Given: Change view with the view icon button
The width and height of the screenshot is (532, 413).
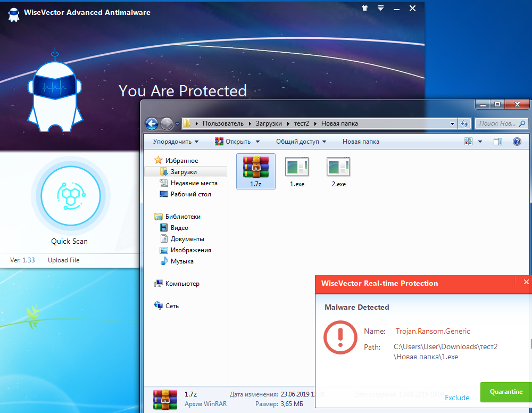Looking at the screenshot, I should tap(469, 142).
